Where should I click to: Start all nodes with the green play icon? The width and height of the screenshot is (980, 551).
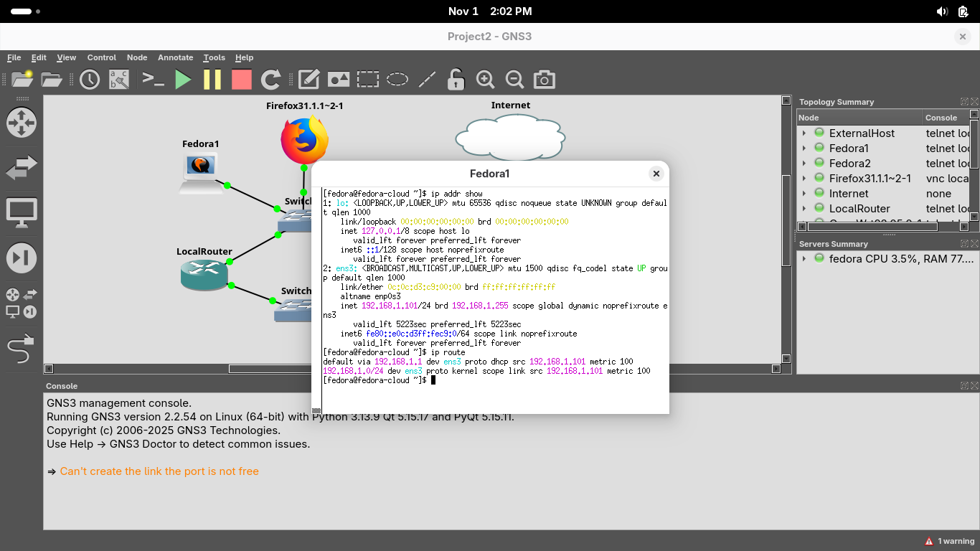click(x=184, y=80)
